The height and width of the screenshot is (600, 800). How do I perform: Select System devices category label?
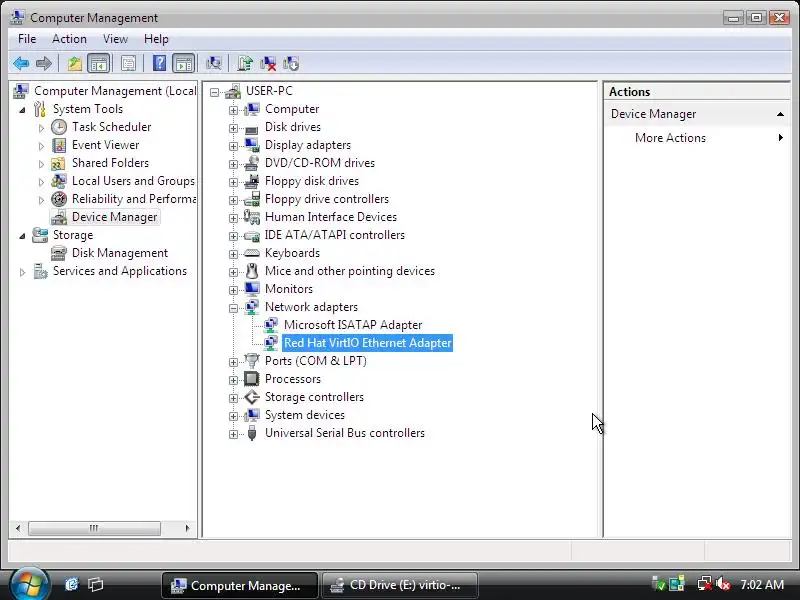[305, 415]
